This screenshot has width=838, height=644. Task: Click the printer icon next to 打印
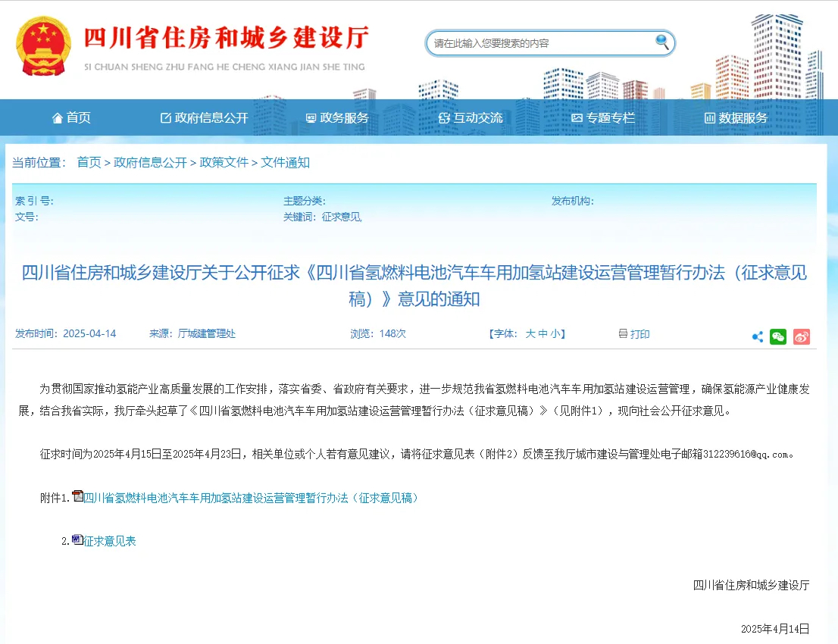click(x=623, y=334)
